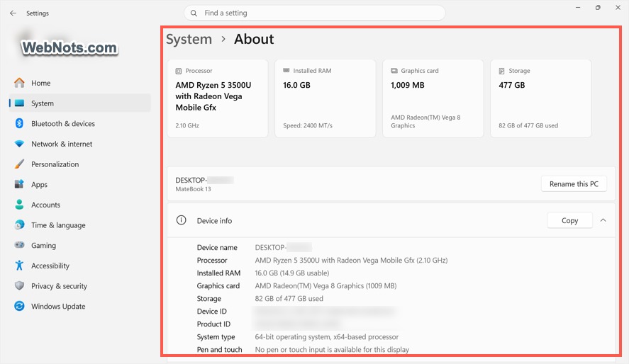This screenshot has height=364, width=629.
Task: Open Gaming settings
Action: (79, 245)
